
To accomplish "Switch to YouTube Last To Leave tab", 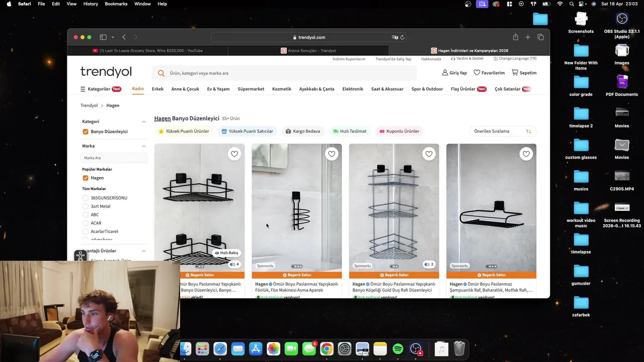I will coord(147,50).
